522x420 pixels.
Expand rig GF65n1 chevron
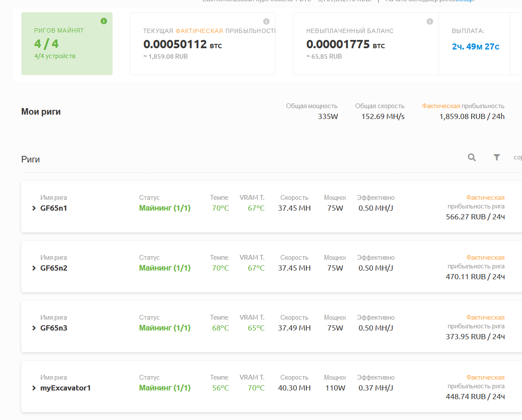pos(34,208)
